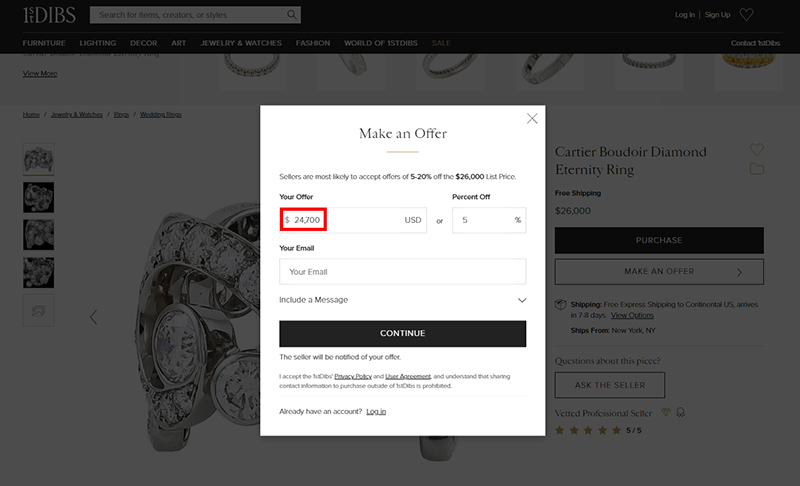Go to Jewelry & Watches breadcrumb
800x486 pixels.
click(77, 114)
